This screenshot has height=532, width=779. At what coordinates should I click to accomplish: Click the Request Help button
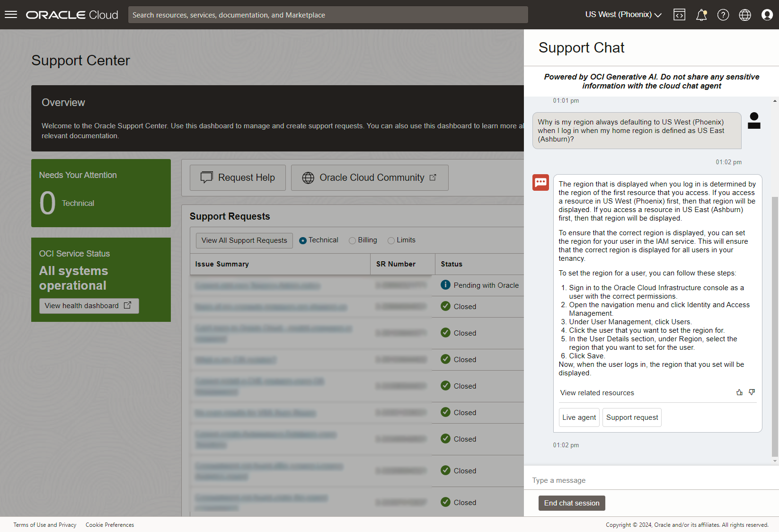(238, 177)
